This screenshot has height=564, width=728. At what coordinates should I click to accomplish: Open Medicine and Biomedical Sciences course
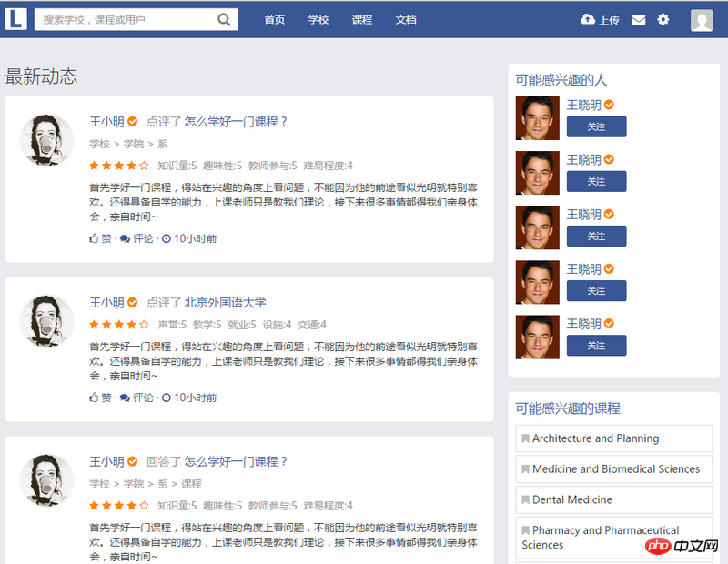point(613,468)
